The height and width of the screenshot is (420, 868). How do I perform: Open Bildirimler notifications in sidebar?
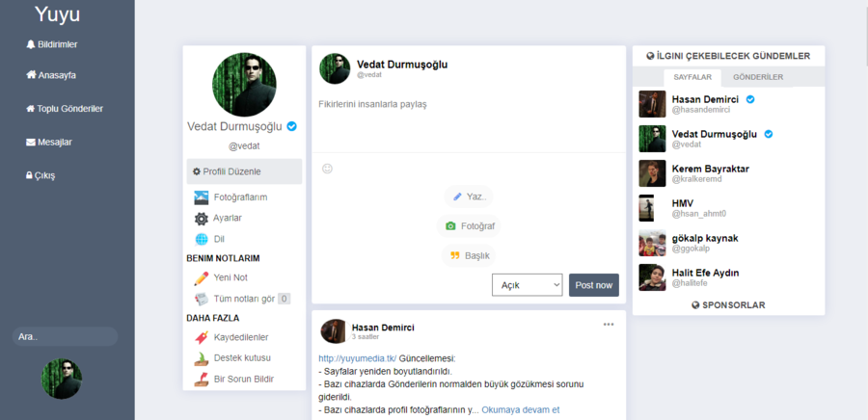pyautogui.click(x=52, y=44)
